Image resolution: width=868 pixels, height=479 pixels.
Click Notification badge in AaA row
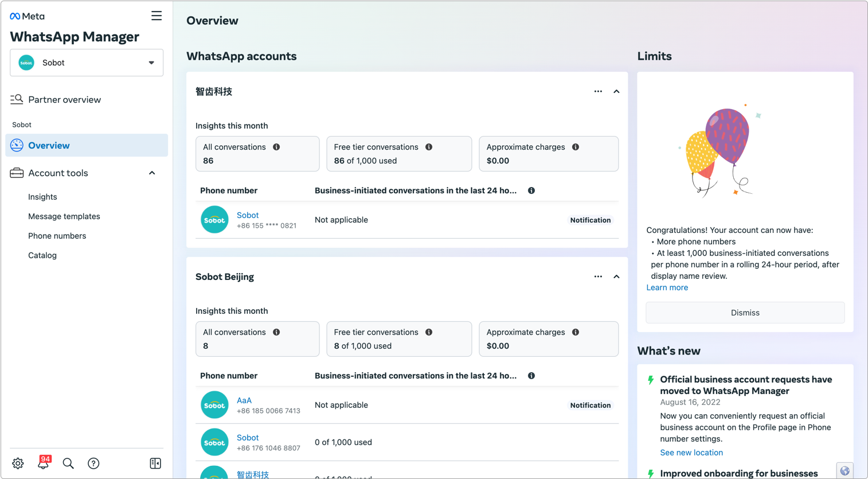coord(590,406)
